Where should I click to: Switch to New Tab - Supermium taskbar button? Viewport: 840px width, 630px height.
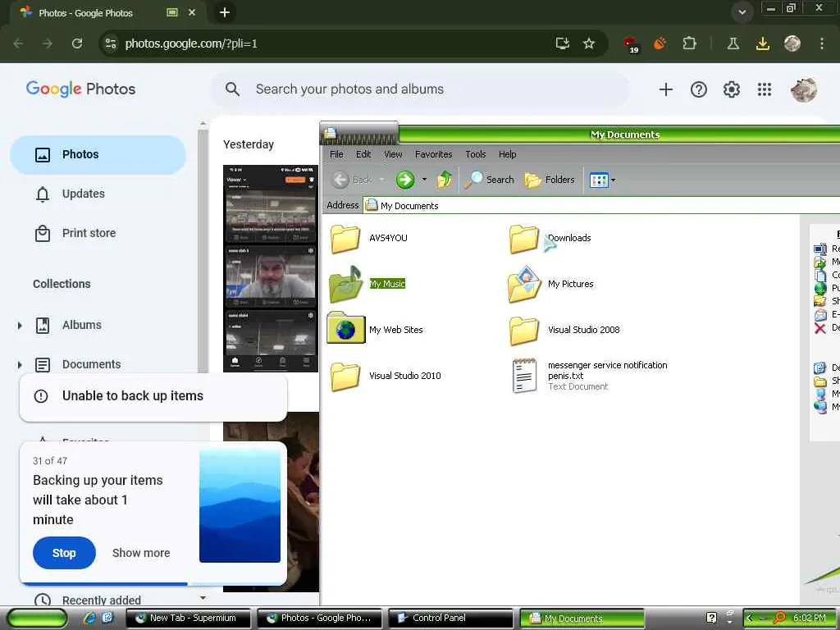[188, 619]
